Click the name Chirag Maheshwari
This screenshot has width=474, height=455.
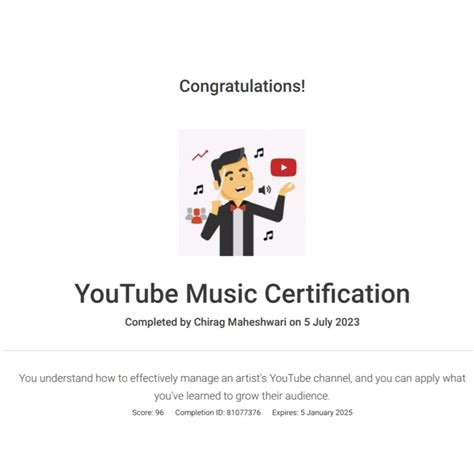coord(240,322)
